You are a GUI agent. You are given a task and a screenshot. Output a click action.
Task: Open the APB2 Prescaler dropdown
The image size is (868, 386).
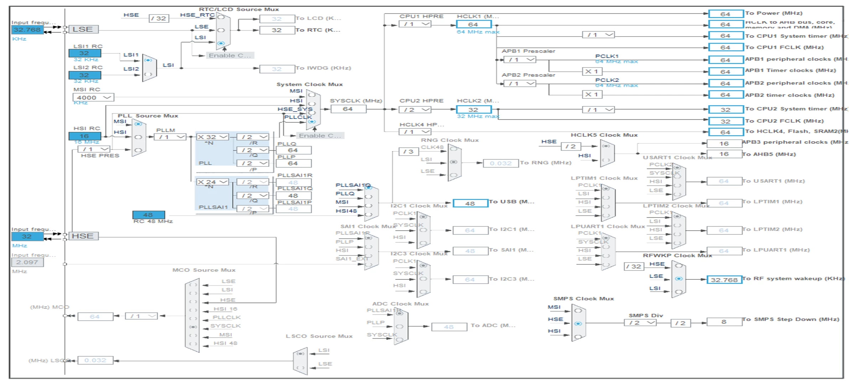(x=520, y=83)
